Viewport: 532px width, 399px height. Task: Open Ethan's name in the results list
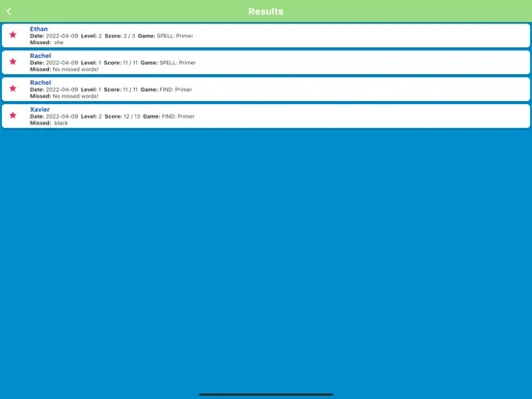[39, 29]
